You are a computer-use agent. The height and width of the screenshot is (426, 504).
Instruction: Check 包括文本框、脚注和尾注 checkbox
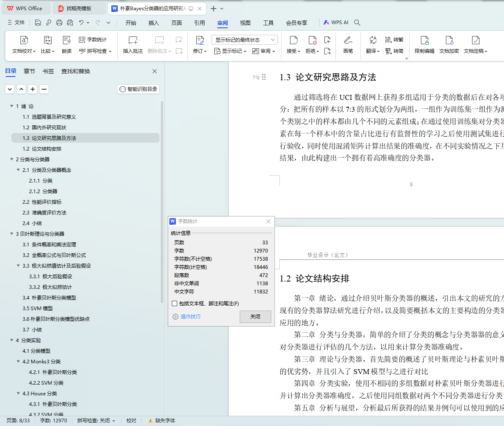point(175,304)
